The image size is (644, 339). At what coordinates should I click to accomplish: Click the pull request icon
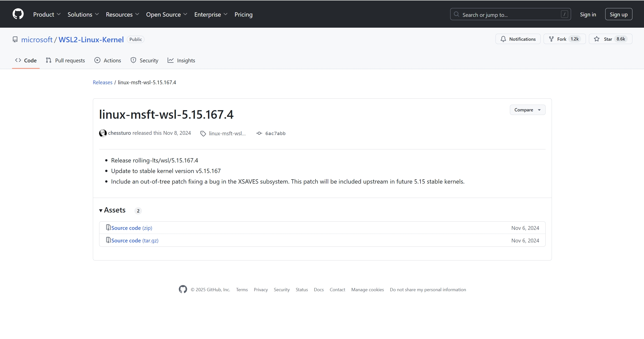pyautogui.click(x=49, y=60)
